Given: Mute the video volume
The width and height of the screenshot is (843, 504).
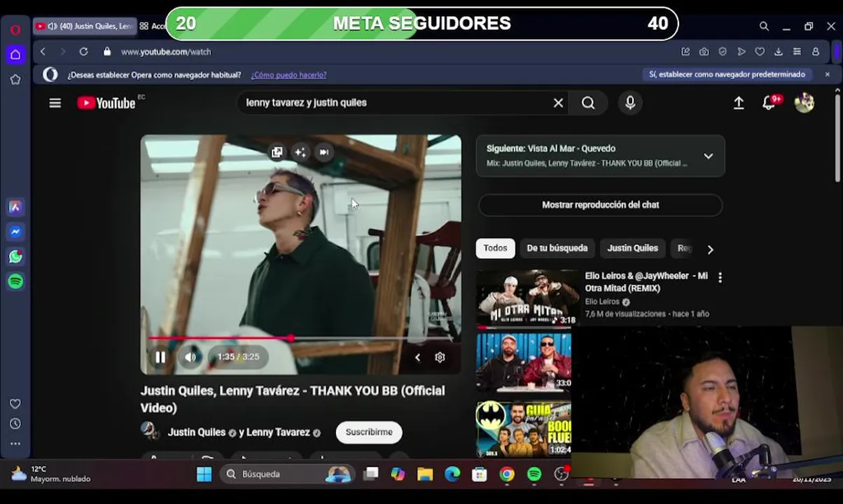Looking at the screenshot, I should pos(190,357).
